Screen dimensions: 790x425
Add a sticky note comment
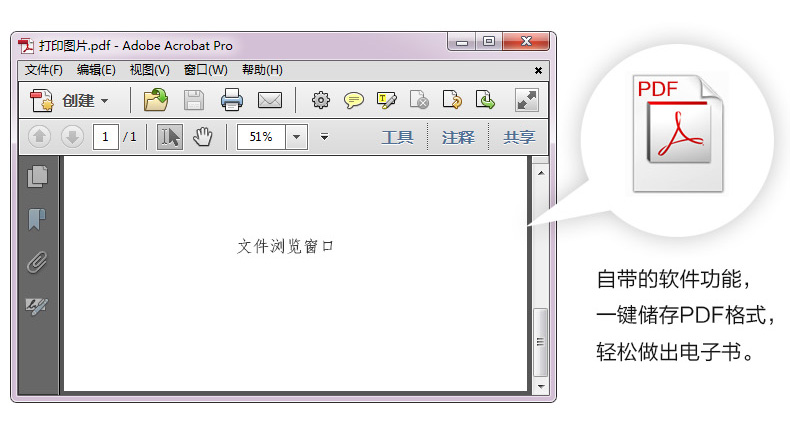[354, 100]
